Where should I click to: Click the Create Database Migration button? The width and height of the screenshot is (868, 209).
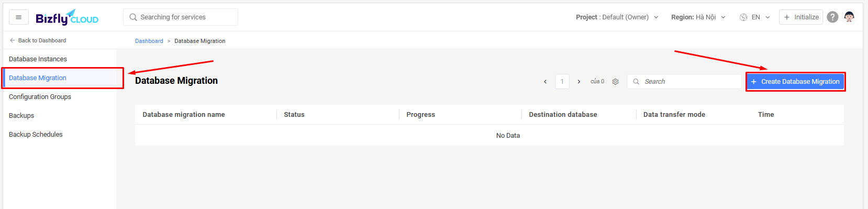pyautogui.click(x=795, y=82)
